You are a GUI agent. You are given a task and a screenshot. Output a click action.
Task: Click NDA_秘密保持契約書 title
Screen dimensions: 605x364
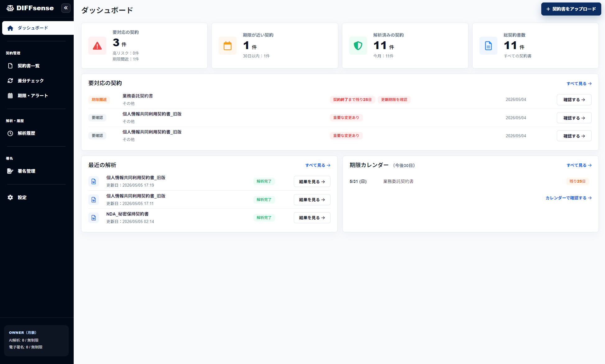[127, 214]
